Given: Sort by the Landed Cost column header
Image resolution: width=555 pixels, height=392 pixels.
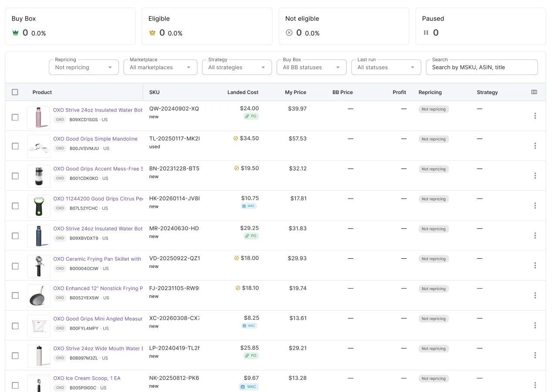Looking at the screenshot, I should (x=243, y=92).
